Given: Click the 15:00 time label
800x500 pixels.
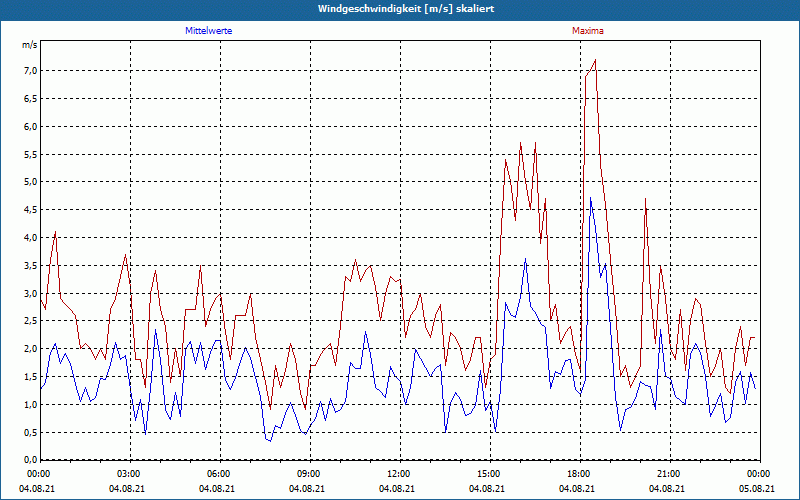Looking at the screenshot, I should (487, 474).
